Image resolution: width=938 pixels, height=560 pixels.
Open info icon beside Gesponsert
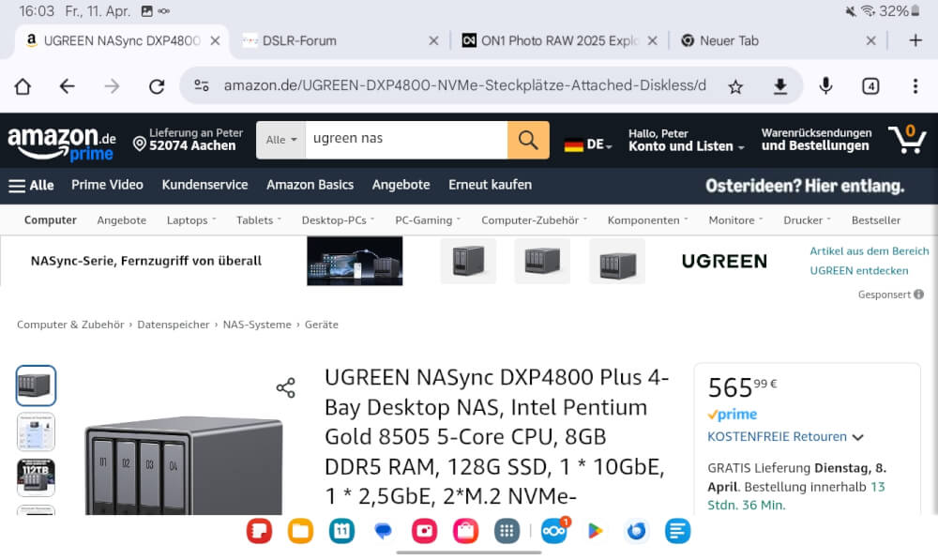pos(919,295)
